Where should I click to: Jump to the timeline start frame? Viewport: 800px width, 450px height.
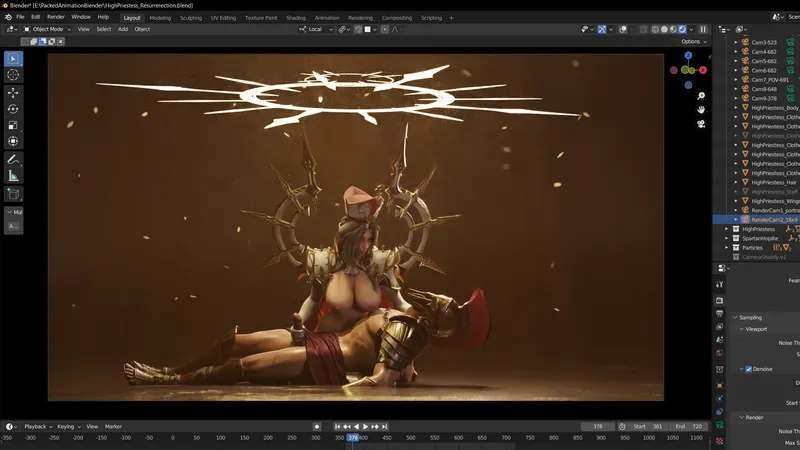337,427
